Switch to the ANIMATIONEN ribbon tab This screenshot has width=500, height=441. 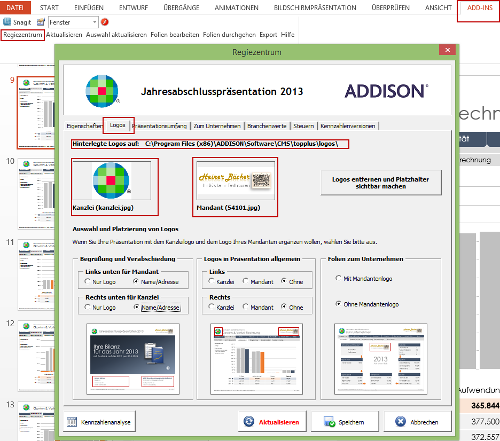[x=236, y=7]
